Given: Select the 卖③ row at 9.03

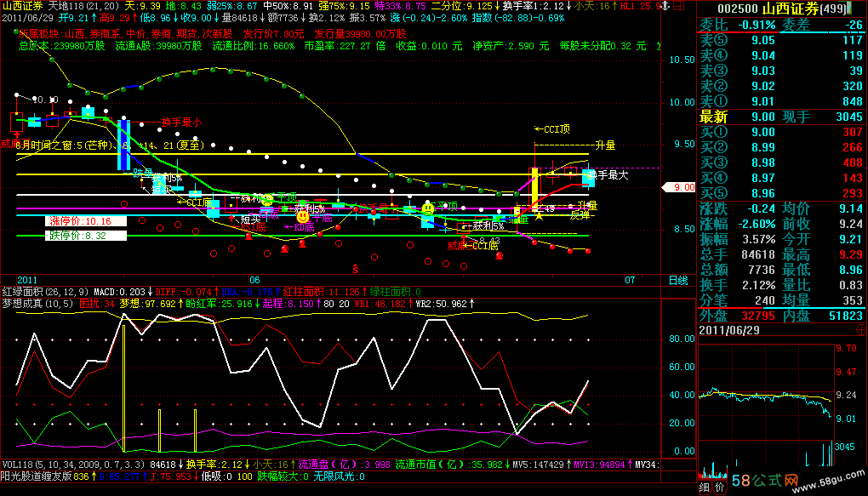Looking at the screenshot, I should pyautogui.click(x=781, y=71).
